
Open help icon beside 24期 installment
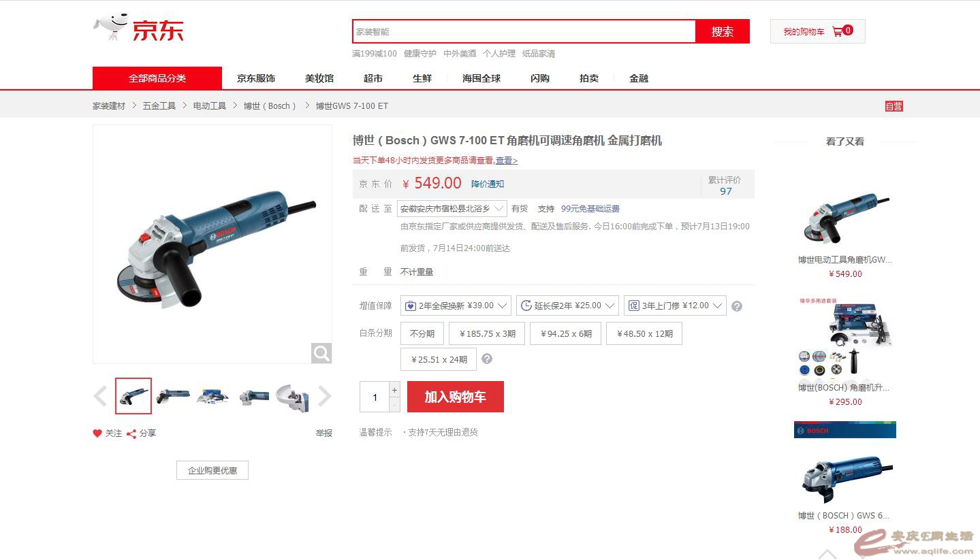[x=487, y=359]
